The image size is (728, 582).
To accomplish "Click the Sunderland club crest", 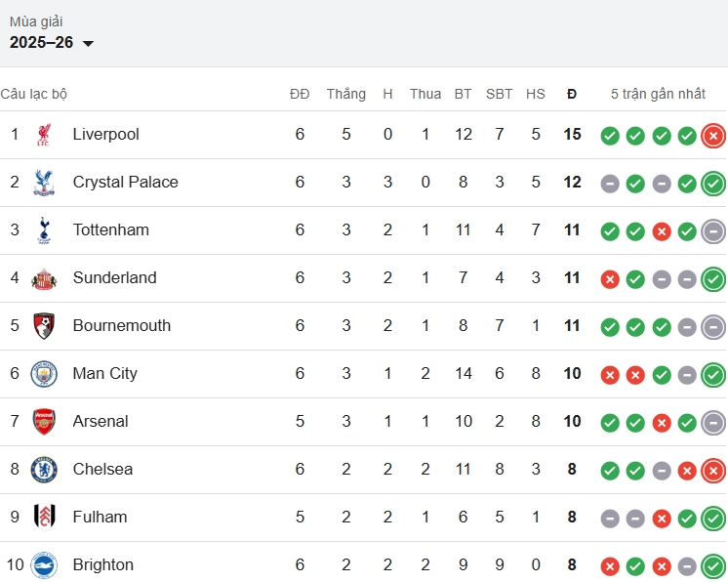I will point(44,278).
